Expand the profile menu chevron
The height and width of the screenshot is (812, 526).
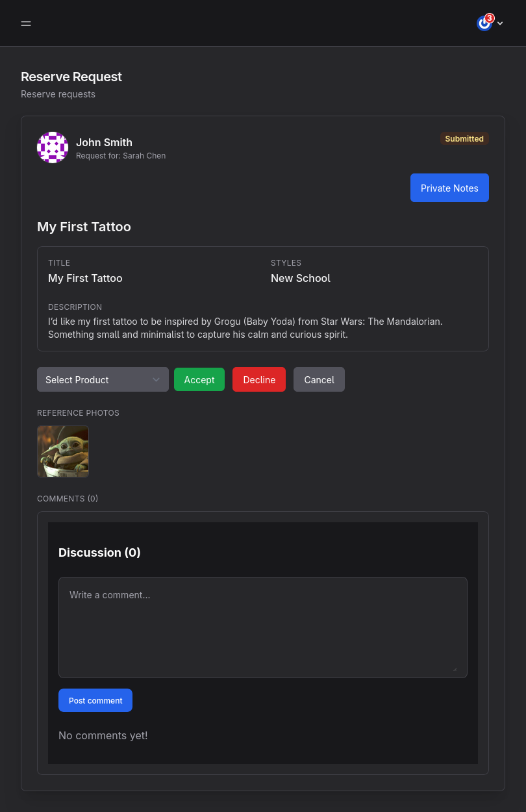(x=500, y=23)
